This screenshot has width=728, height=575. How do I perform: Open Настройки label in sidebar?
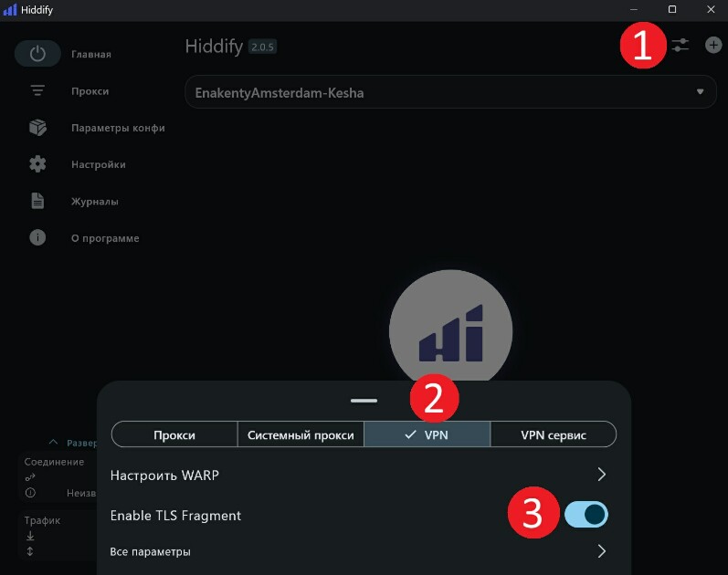tap(99, 164)
